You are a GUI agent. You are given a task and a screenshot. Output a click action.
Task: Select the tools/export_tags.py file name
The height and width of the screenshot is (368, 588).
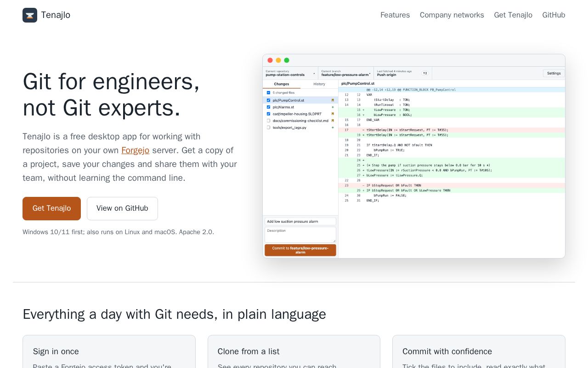(289, 127)
